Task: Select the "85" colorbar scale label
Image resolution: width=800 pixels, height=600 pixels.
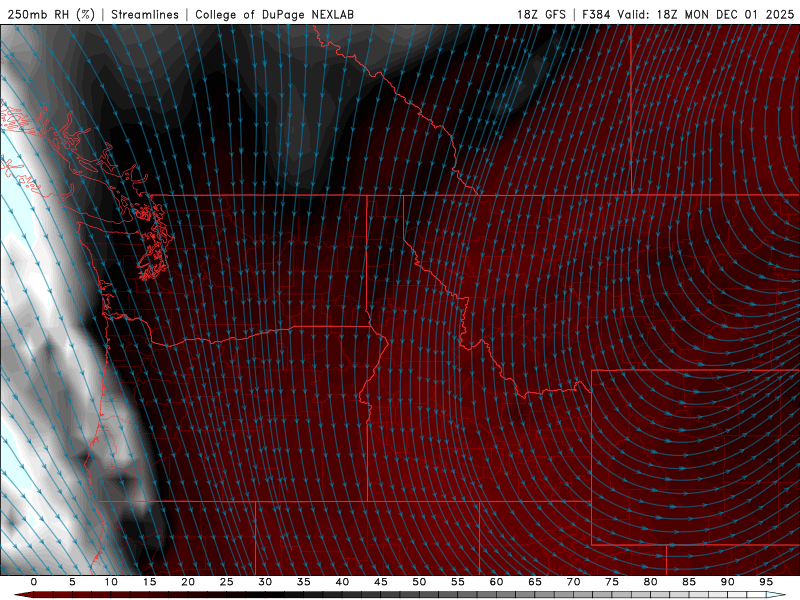Action: coord(689,582)
